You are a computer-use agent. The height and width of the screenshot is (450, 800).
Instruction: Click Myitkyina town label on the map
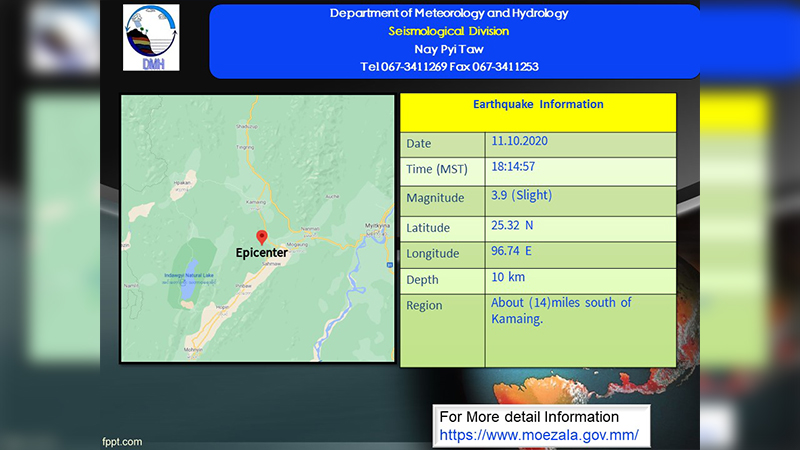coord(378,226)
